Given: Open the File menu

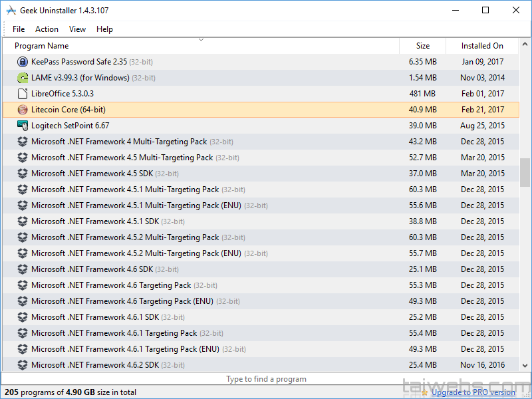Looking at the screenshot, I should coord(19,29).
